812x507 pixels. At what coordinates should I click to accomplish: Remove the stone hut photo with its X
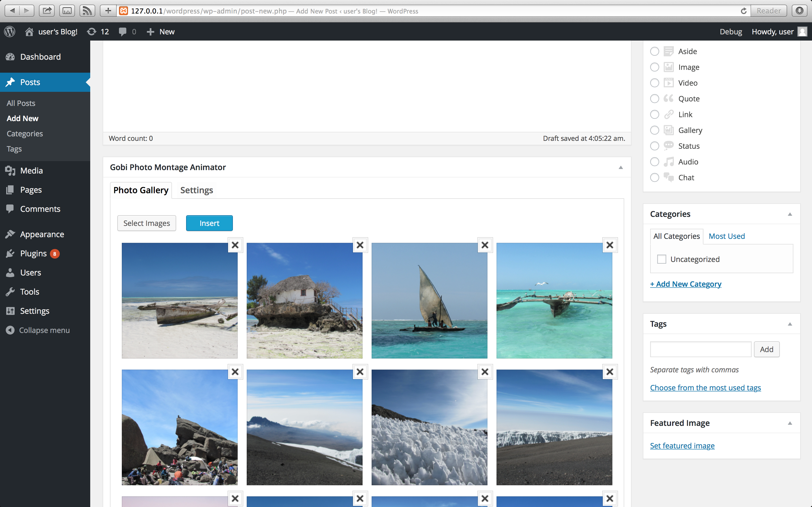click(360, 245)
